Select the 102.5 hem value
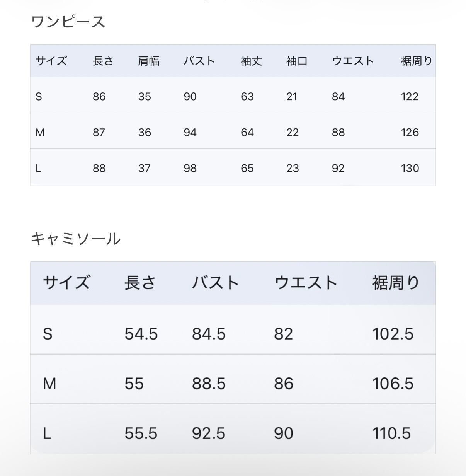 point(393,334)
